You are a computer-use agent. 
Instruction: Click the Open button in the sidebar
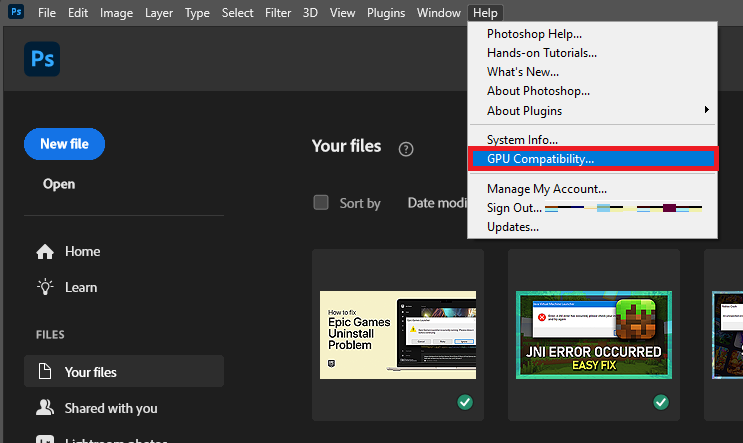point(59,184)
